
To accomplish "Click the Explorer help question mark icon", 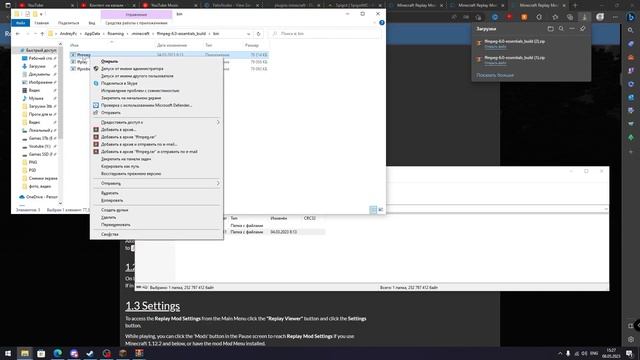I will 382,23.
